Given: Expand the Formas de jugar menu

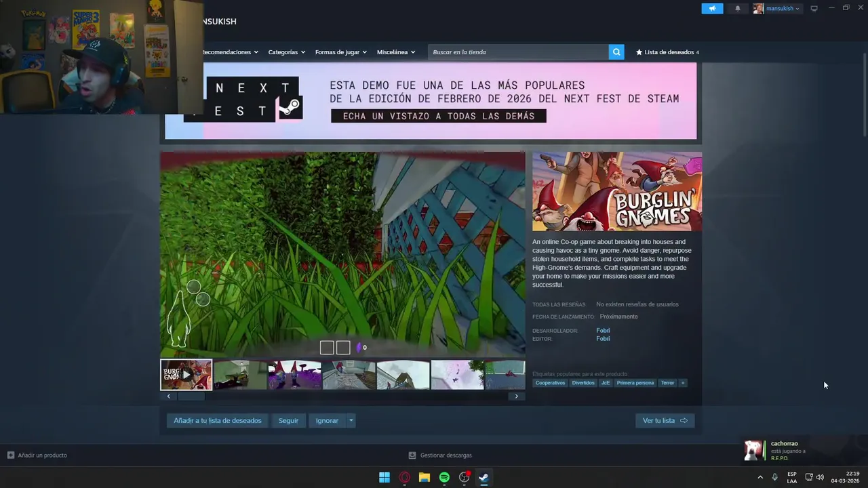Looking at the screenshot, I should (340, 52).
